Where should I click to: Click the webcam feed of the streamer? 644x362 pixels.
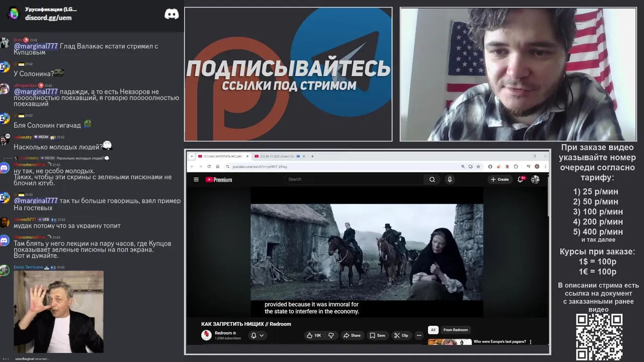518,74
